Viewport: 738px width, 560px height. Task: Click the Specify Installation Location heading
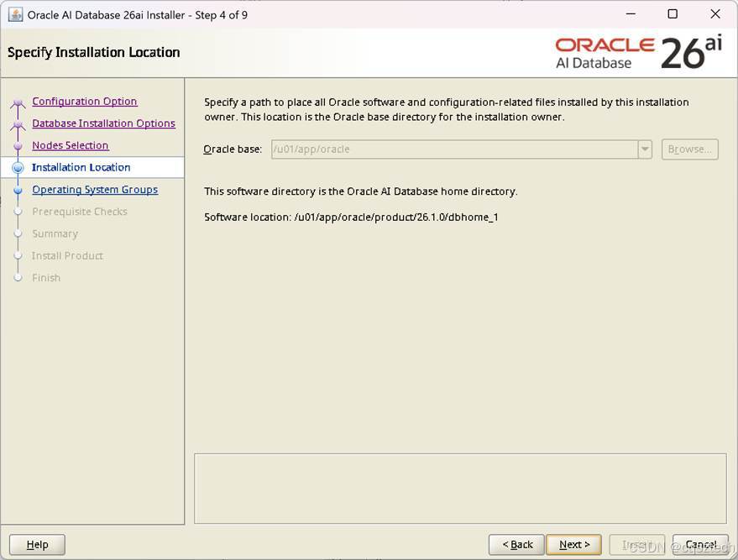94,52
